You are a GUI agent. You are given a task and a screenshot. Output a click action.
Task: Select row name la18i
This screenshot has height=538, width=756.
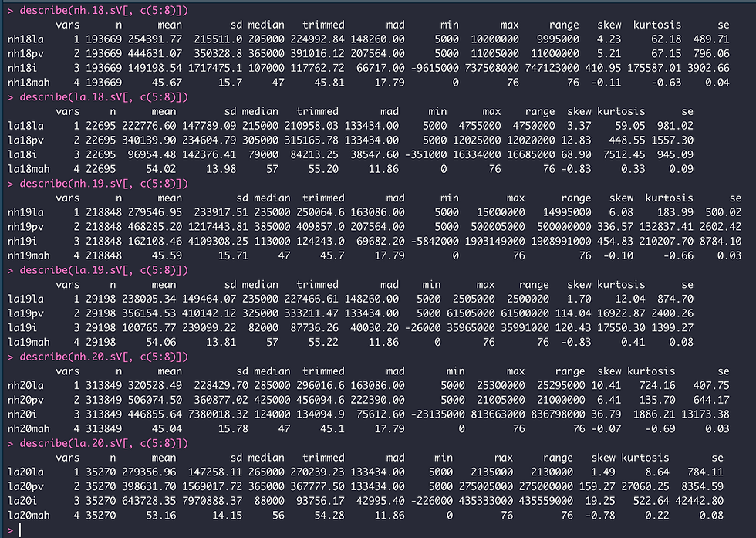pyautogui.click(x=22, y=155)
